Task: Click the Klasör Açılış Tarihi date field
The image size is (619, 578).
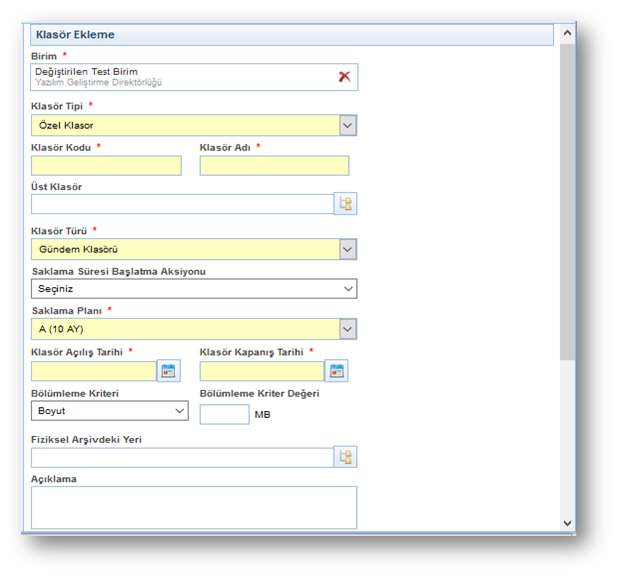Action: click(94, 372)
